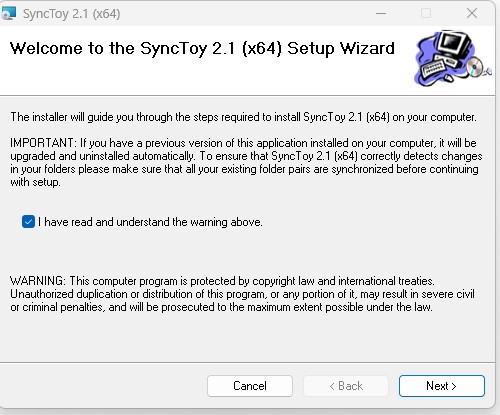The height and width of the screenshot is (415, 500).
Task: Click the word WARNING in copyright notice
Action: pyautogui.click(x=38, y=281)
